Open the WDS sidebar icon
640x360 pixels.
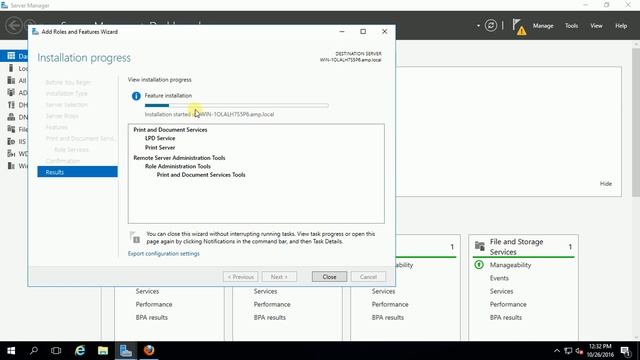click(11, 153)
